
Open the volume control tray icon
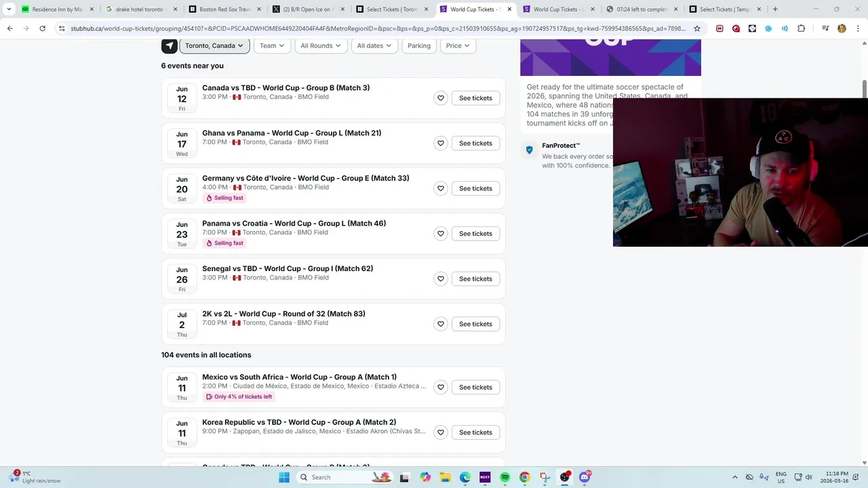pos(808,477)
